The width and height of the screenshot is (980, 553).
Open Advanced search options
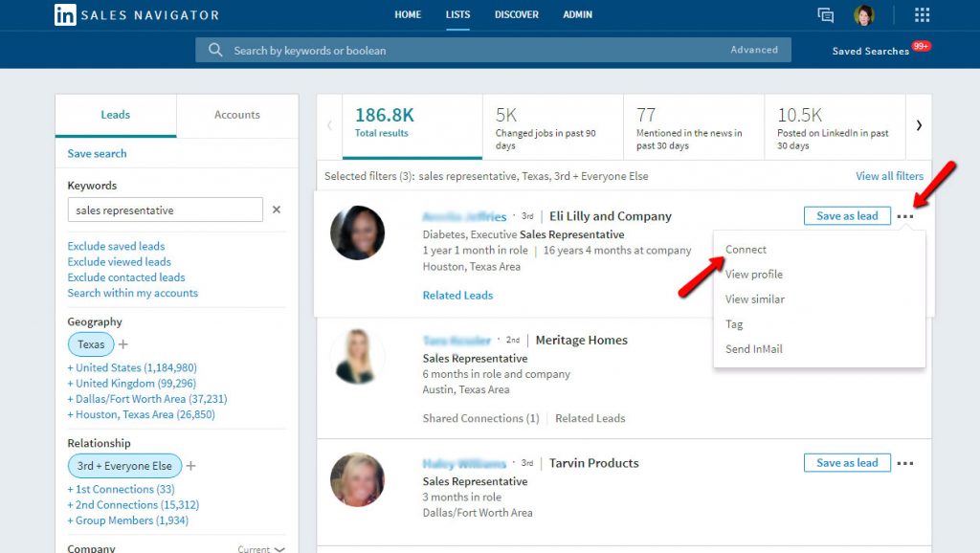(754, 50)
